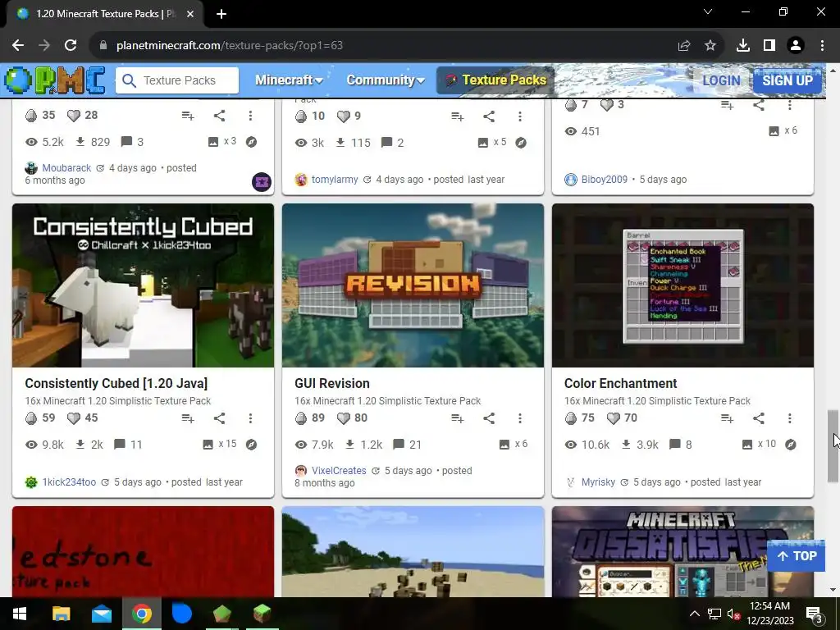This screenshot has height=630, width=840.
Task: Visit tomylarmy's profile
Action: 335,180
